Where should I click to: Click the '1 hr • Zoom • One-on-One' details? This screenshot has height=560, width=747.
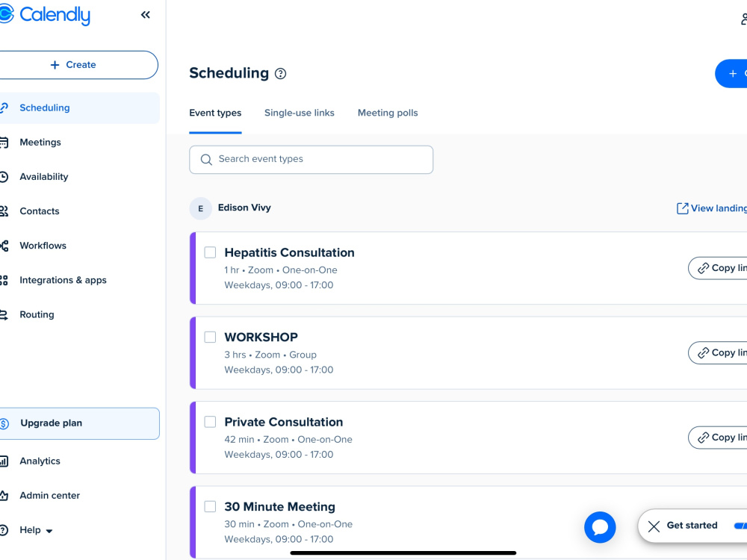point(281,270)
